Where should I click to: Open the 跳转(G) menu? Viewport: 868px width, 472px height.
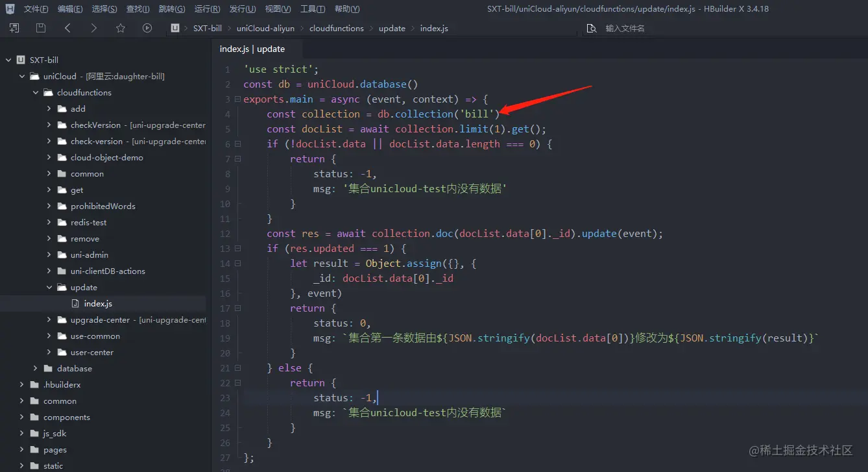click(x=171, y=9)
